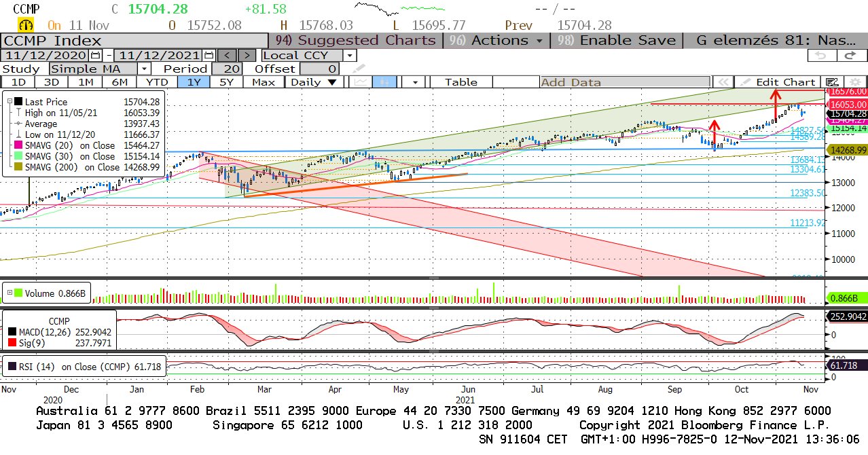Click the Offset value field
Screen dimensions: 868x455
319,69
